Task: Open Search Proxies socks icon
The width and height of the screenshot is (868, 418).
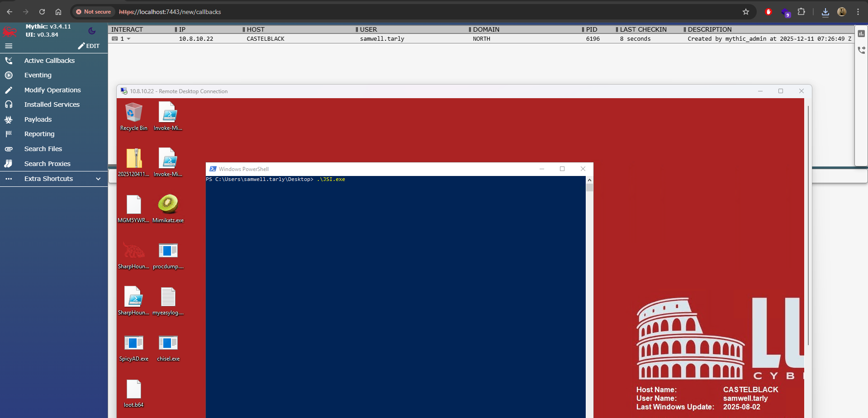Action: pos(9,164)
